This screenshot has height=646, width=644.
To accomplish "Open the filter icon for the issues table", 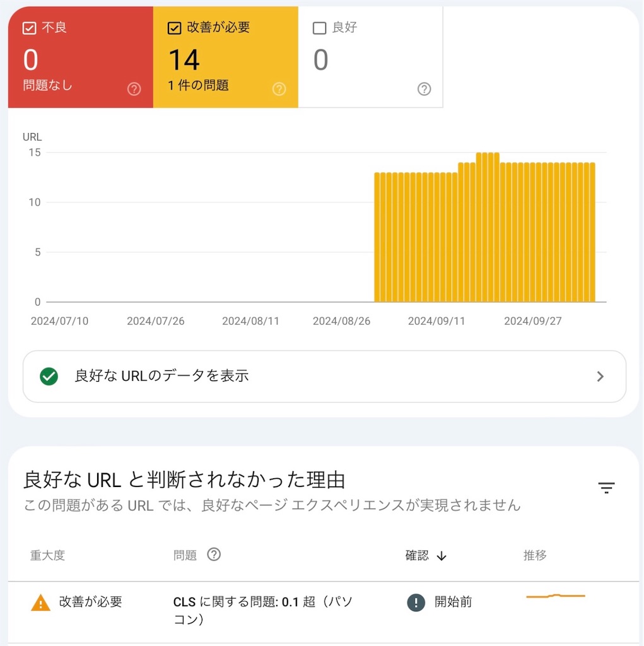I will [606, 488].
